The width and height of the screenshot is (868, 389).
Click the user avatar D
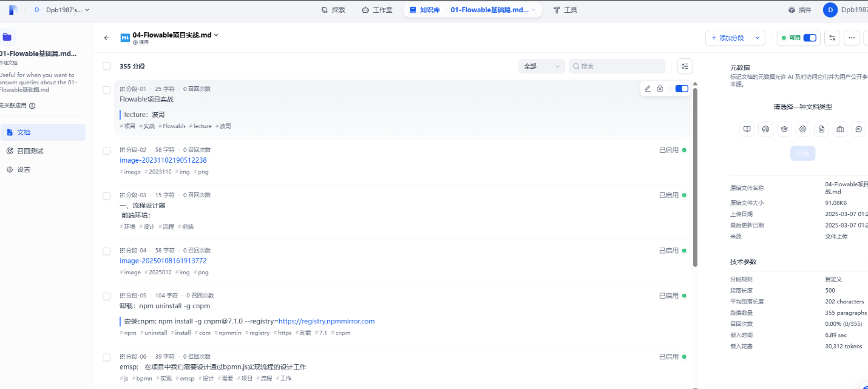click(x=830, y=10)
